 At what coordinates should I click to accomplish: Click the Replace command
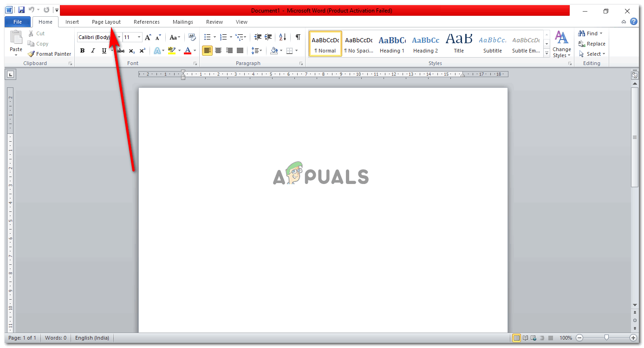pos(592,44)
